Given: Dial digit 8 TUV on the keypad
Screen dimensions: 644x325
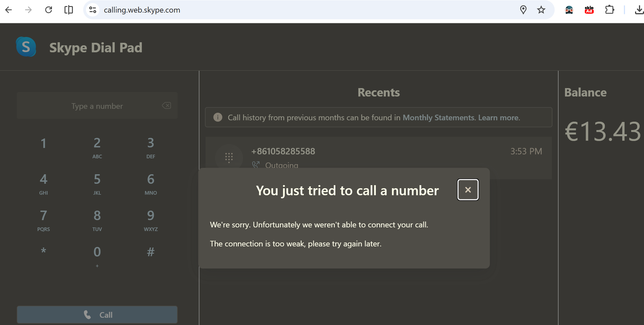Looking at the screenshot, I should coord(97,220).
